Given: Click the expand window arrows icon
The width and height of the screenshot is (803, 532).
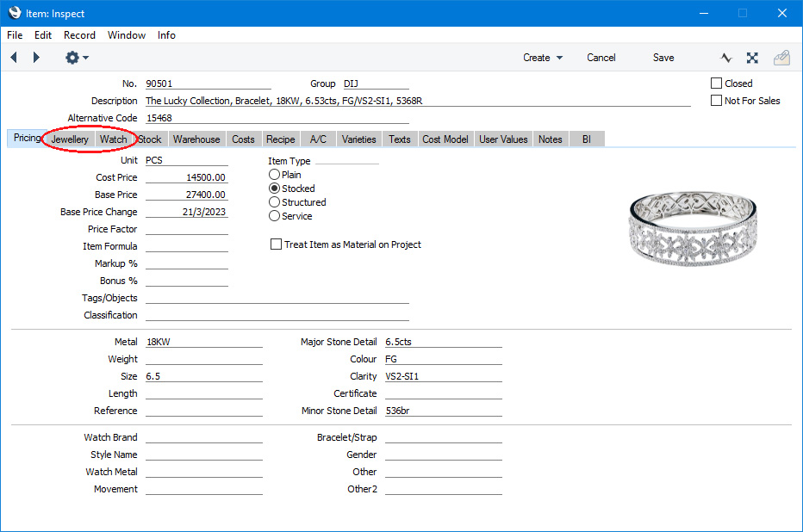Looking at the screenshot, I should [x=752, y=58].
